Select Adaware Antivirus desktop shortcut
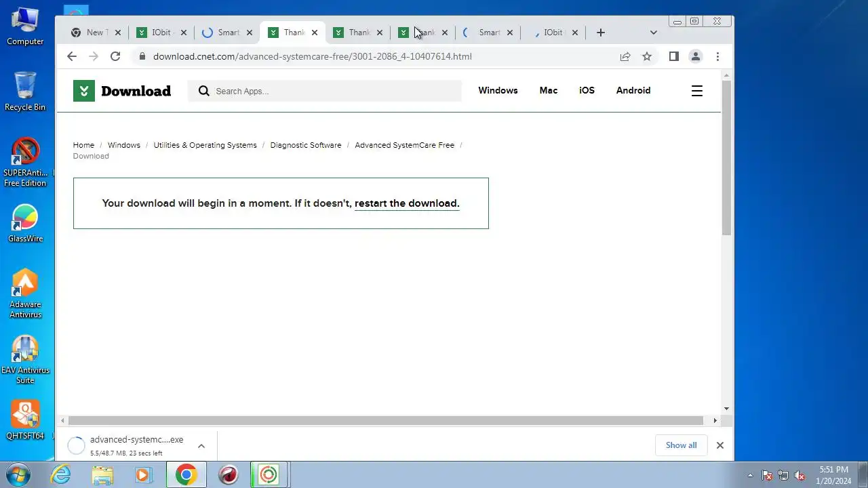This screenshot has width=868, height=488. [x=25, y=293]
